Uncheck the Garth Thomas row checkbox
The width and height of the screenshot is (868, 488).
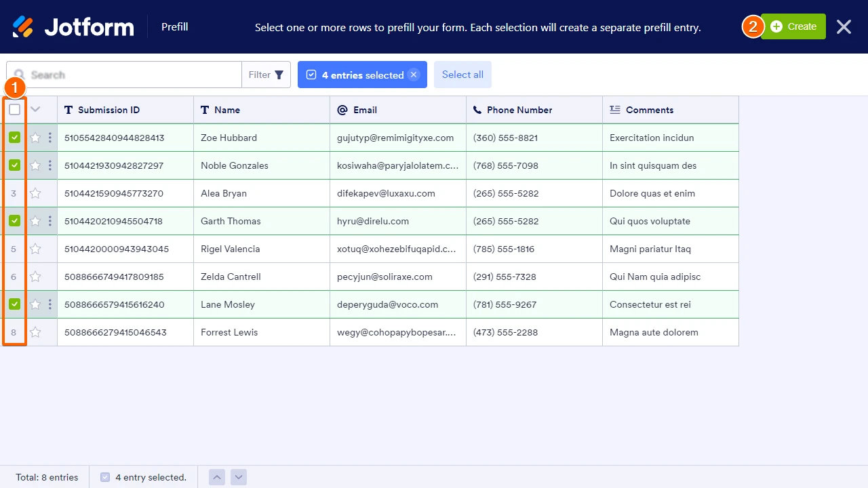click(x=14, y=220)
